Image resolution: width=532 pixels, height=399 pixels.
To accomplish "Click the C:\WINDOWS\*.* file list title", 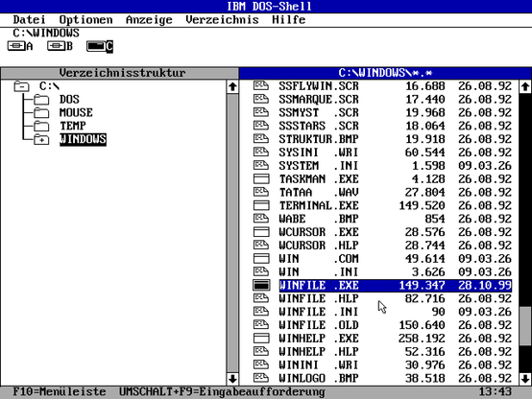I will [385, 73].
